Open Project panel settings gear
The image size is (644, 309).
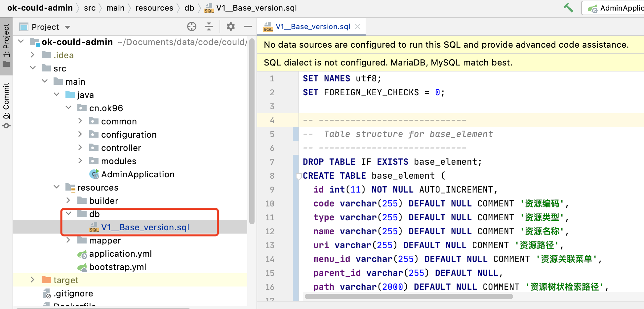pyautogui.click(x=231, y=27)
